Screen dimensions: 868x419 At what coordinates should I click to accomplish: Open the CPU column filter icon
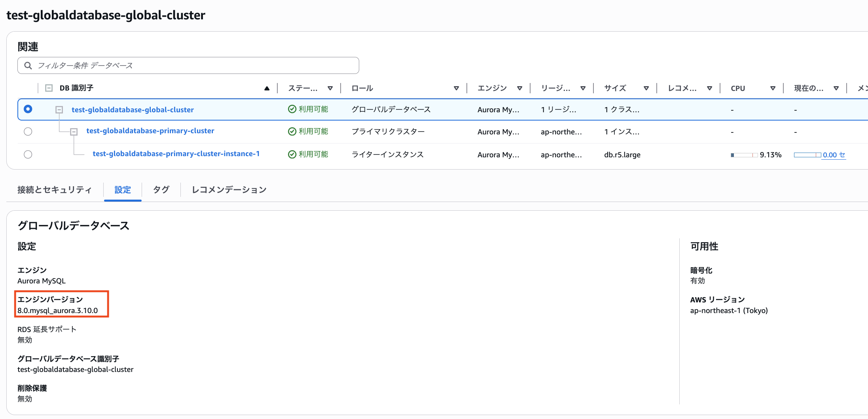click(x=773, y=88)
